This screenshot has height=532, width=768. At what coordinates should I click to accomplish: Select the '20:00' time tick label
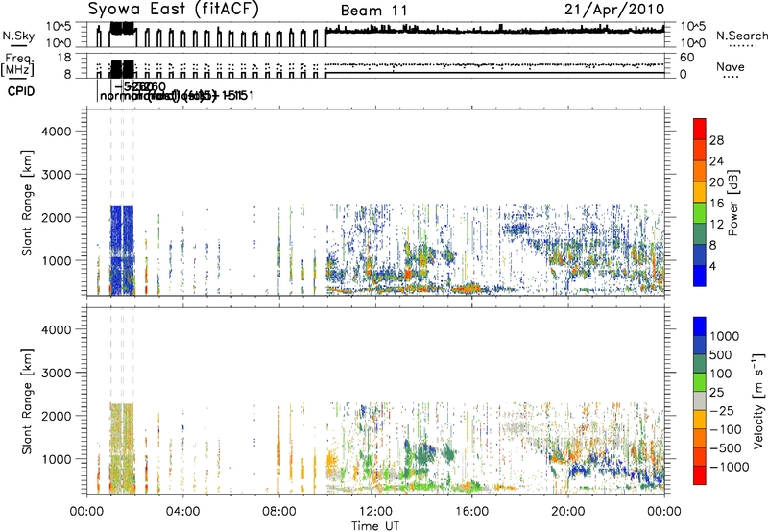point(568,512)
